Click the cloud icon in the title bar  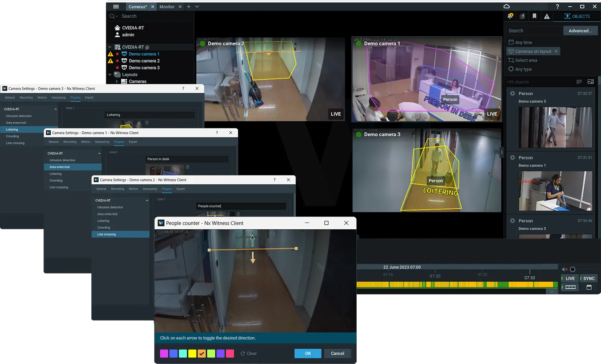pos(506,6)
